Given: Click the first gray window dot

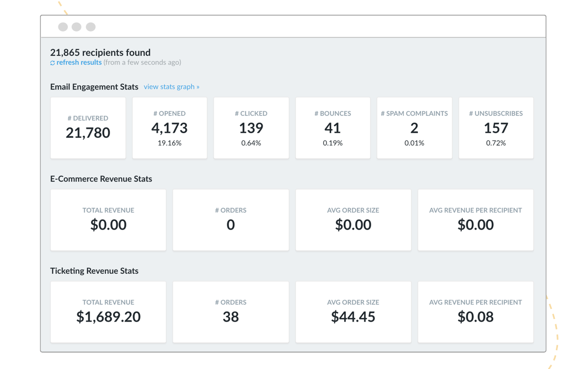Looking at the screenshot, I should click(63, 27).
